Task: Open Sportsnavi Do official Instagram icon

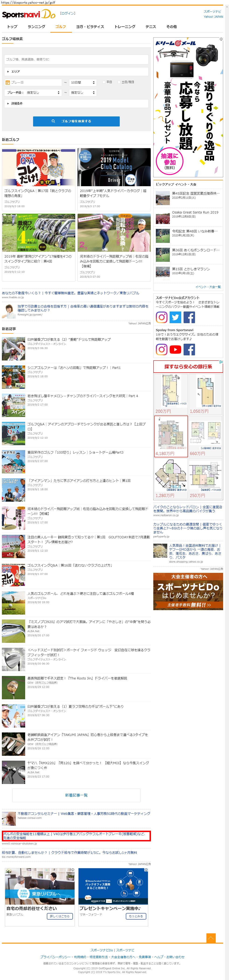Action: point(161,317)
